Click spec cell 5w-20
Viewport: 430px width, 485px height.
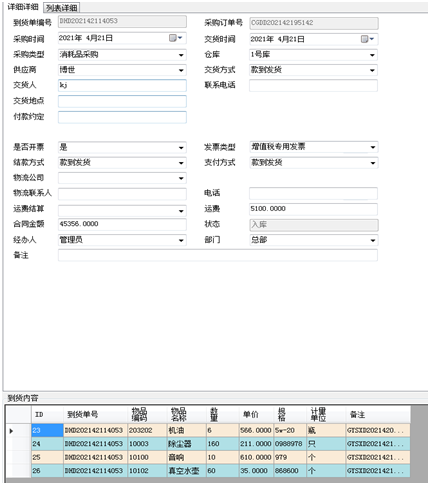[290, 431]
